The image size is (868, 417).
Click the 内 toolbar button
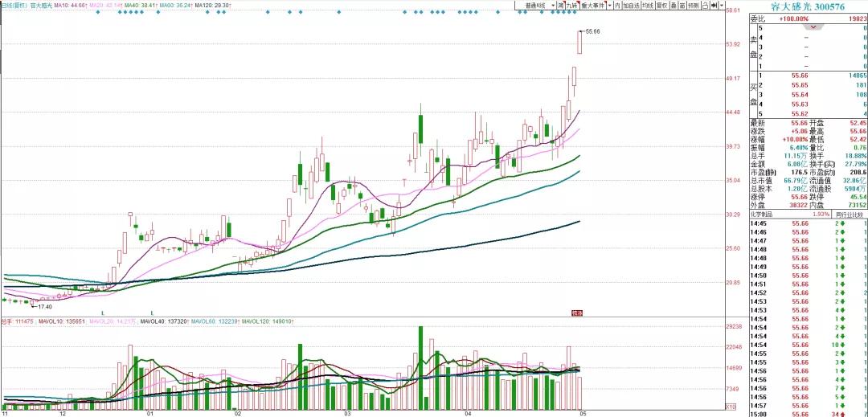pos(618,5)
